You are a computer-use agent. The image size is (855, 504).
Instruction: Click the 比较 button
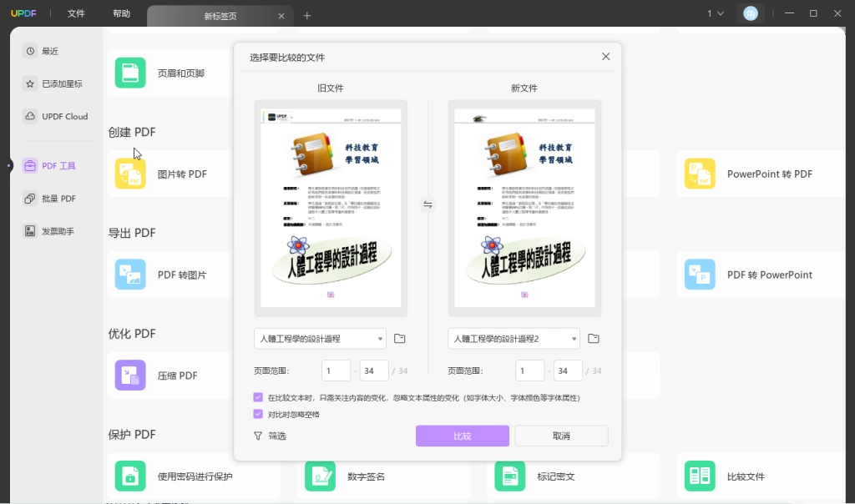click(x=463, y=436)
